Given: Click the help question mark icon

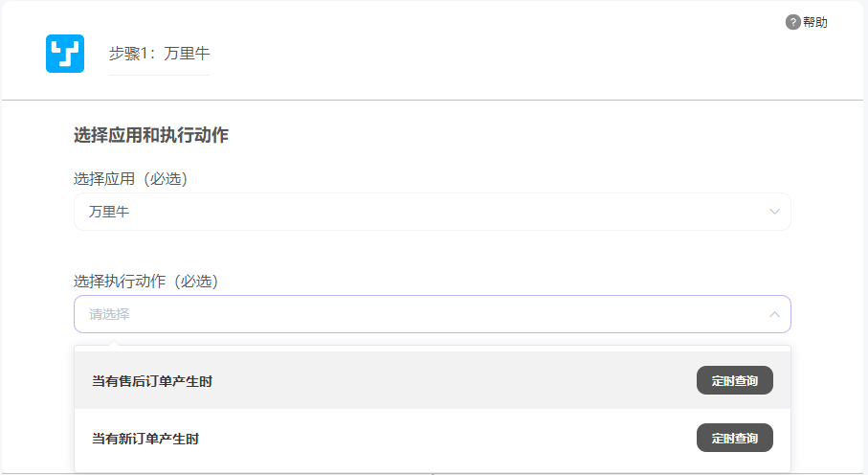Looking at the screenshot, I should pyautogui.click(x=792, y=22).
